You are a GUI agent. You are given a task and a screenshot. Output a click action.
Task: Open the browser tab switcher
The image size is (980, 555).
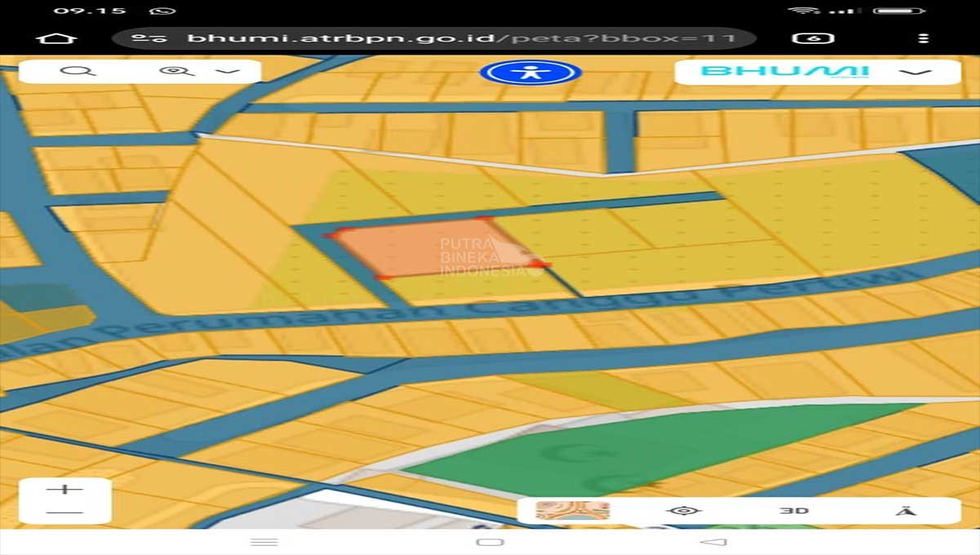pyautogui.click(x=813, y=38)
